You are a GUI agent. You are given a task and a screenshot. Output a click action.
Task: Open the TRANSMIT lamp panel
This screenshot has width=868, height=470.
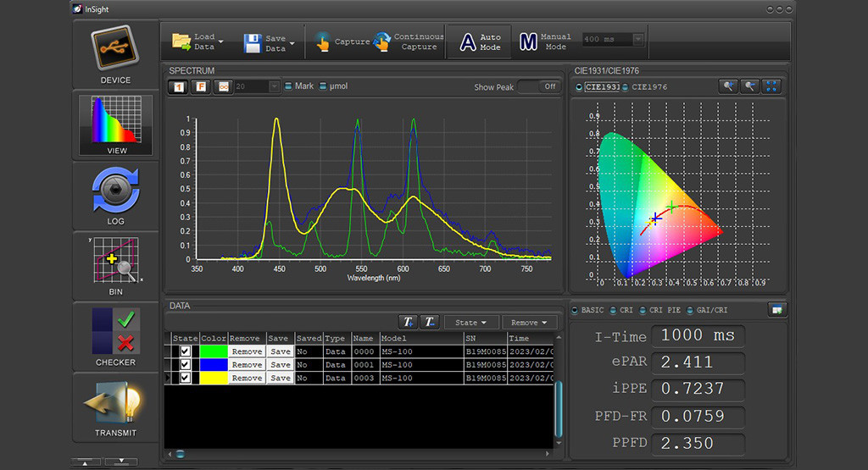pos(115,402)
